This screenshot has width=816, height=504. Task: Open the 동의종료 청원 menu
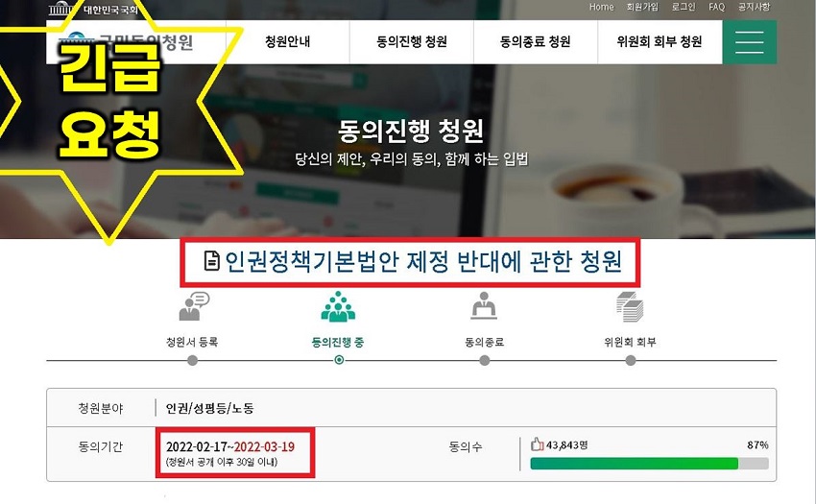536,42
